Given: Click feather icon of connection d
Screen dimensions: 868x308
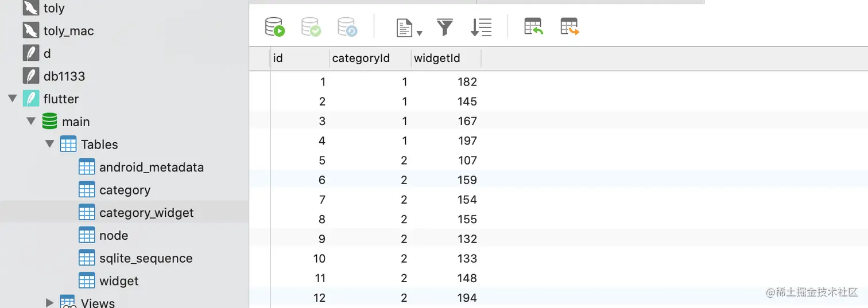Looking at the screenshot, I should coord(30,53).
